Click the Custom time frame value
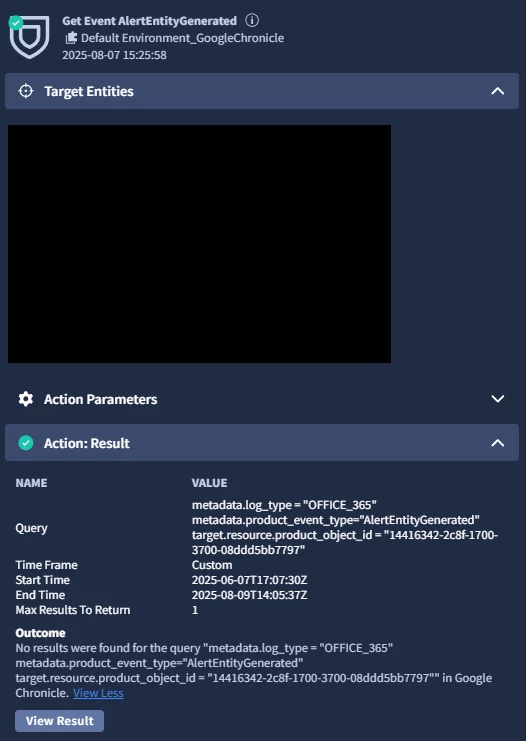 click(x=212, y=565)
